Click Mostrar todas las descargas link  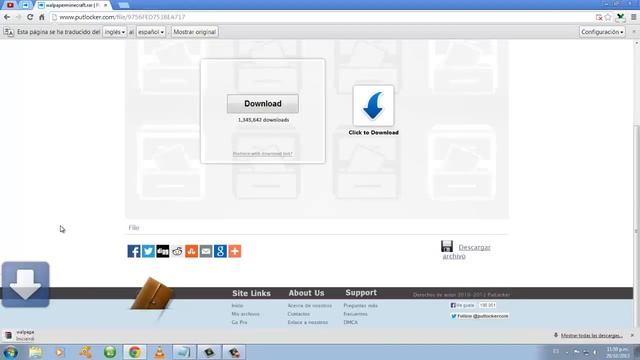click(x=591, y=336)
